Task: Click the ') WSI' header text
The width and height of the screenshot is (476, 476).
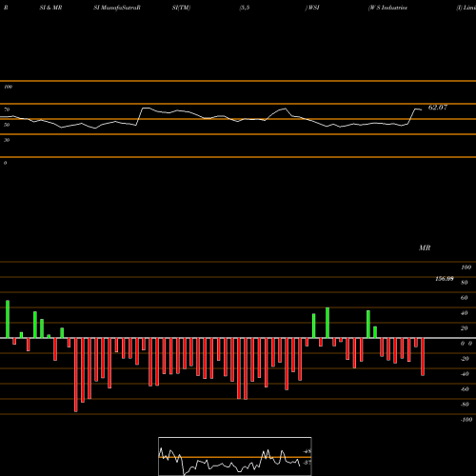Action: [x=312, y=8]
